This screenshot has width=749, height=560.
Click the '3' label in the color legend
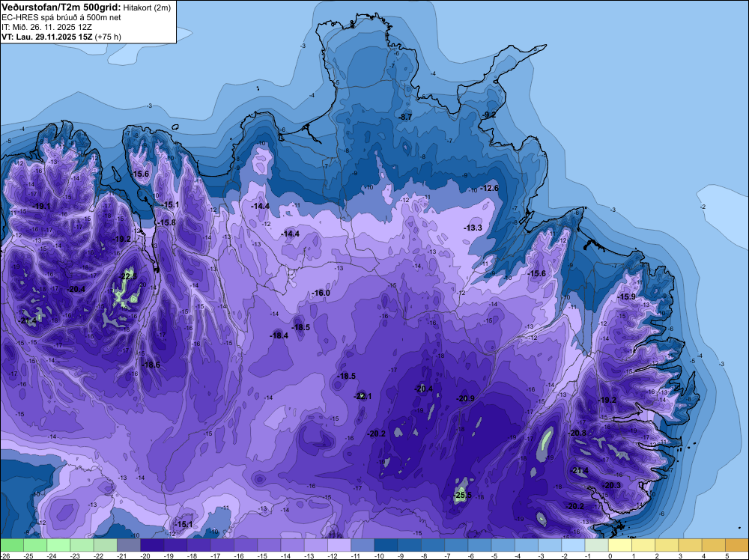tap(680, 556)
